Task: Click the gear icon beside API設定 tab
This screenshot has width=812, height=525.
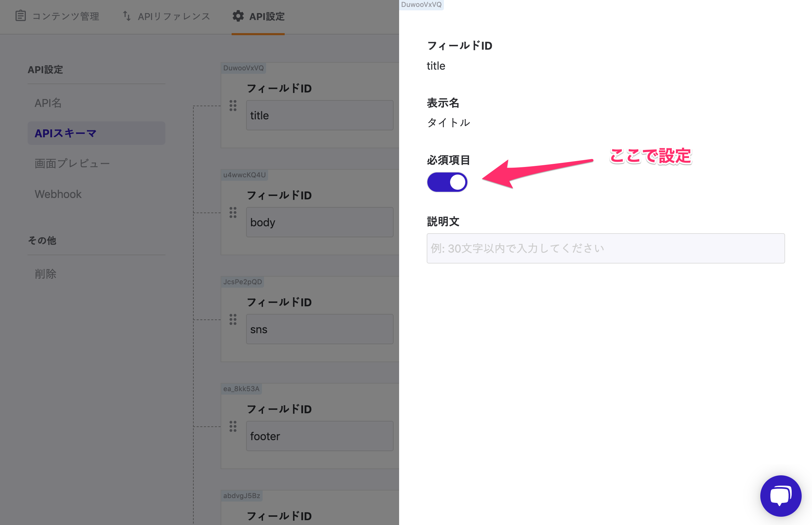Action: tap(238, 16)
